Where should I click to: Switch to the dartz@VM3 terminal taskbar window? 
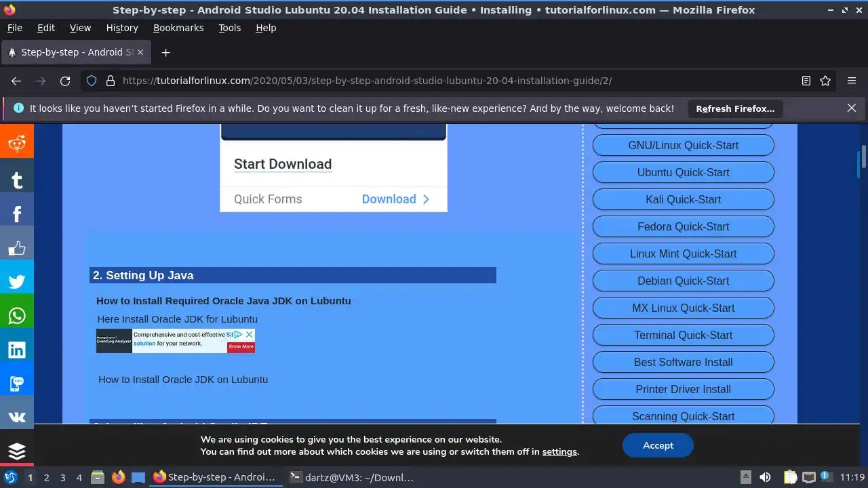[351, 477]
